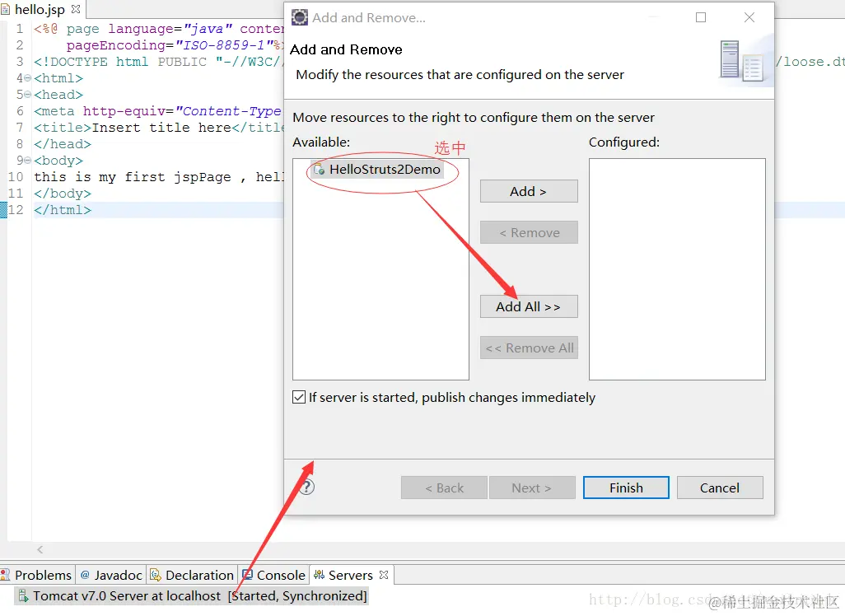Collapse the head tag fold on line 5
The image size is (845, 616).
pyautogui.click(x=28, y=95)
